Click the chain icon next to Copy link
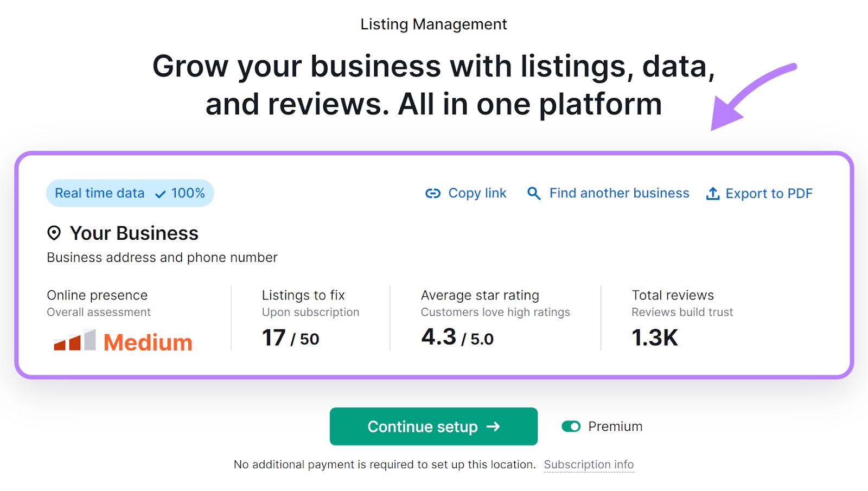This screenshot has height=491, width=868. [x=432, y=193]
